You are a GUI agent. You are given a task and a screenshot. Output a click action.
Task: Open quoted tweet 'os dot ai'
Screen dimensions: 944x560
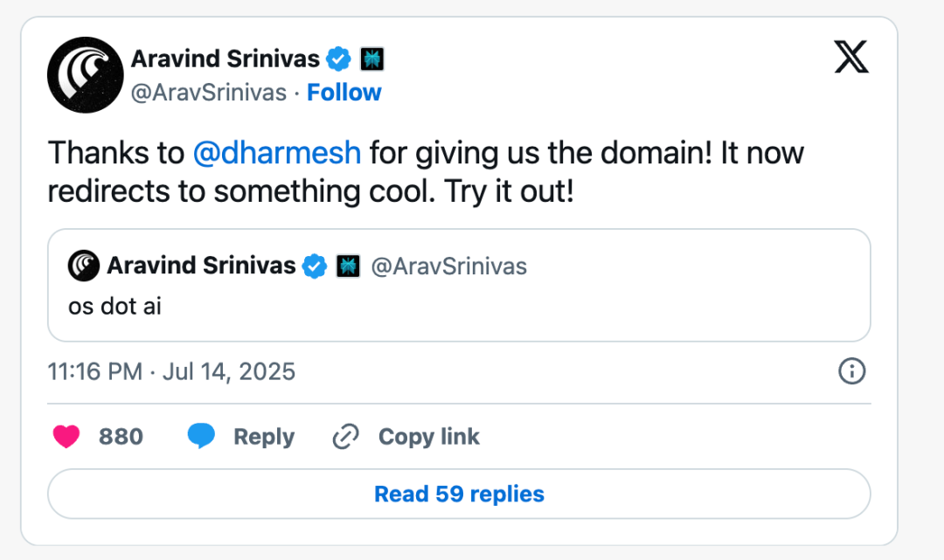(x=460, y=285)
